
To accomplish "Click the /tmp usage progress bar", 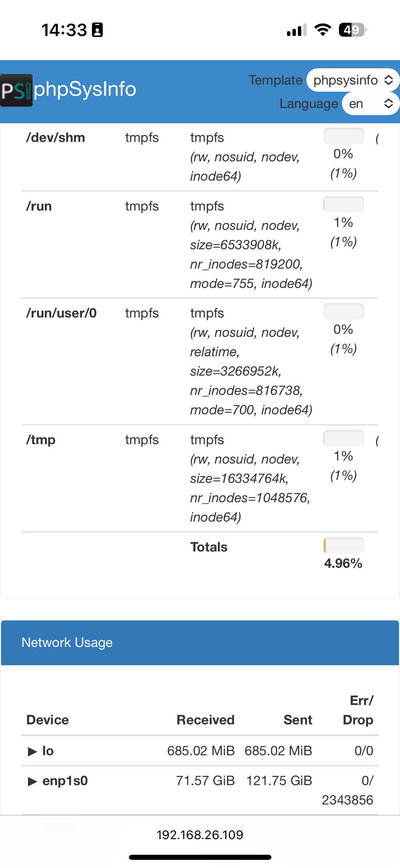I will [344, 438].
